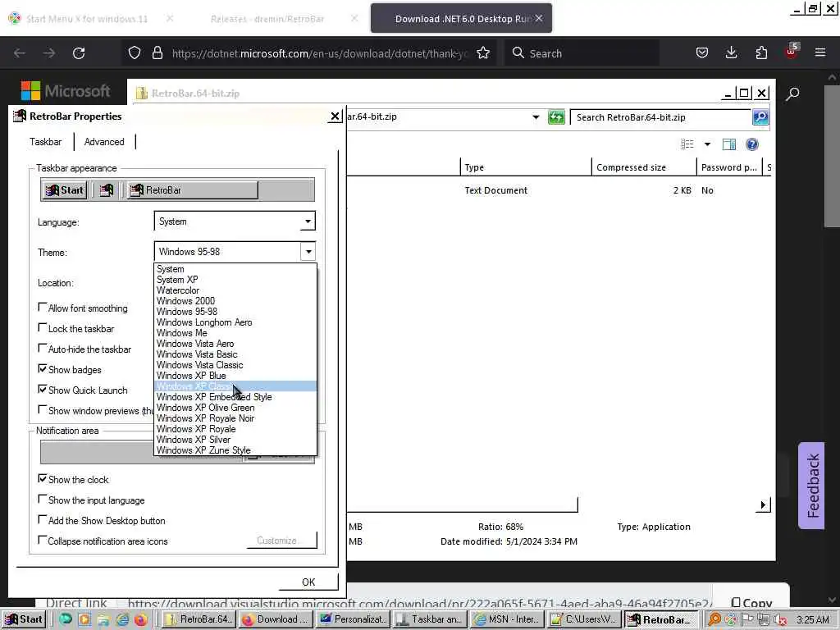Open view options dropdown arrow in zip window

pos(707,144)
